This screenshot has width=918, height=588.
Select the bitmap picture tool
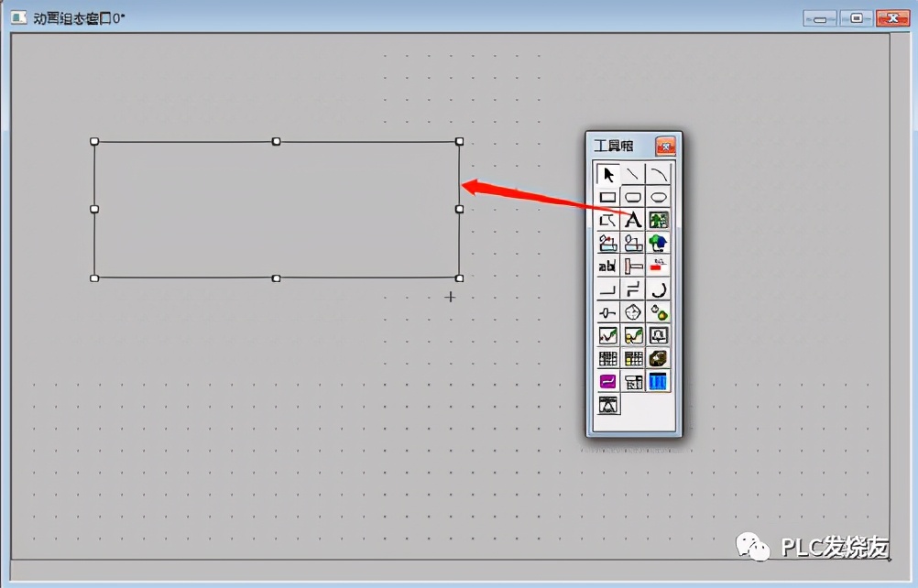[x=659, y=220]
